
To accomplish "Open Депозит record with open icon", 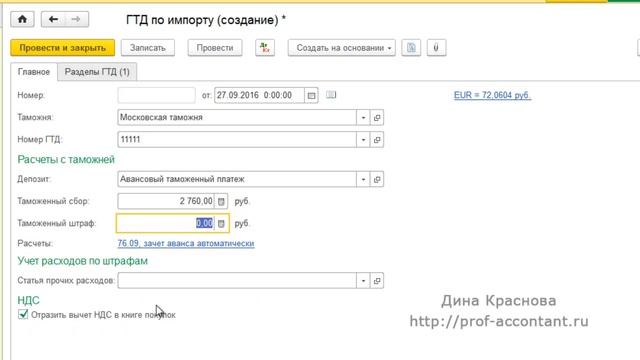I will [377, 179].
